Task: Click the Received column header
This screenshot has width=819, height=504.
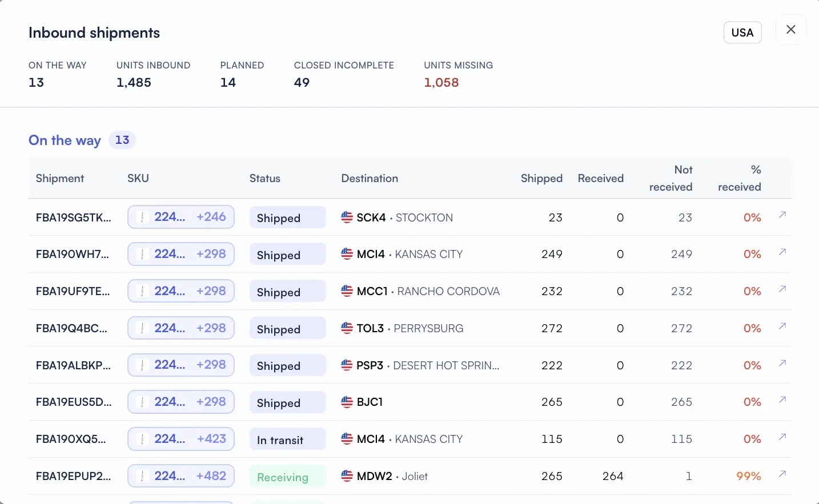Action: (601, 178)
